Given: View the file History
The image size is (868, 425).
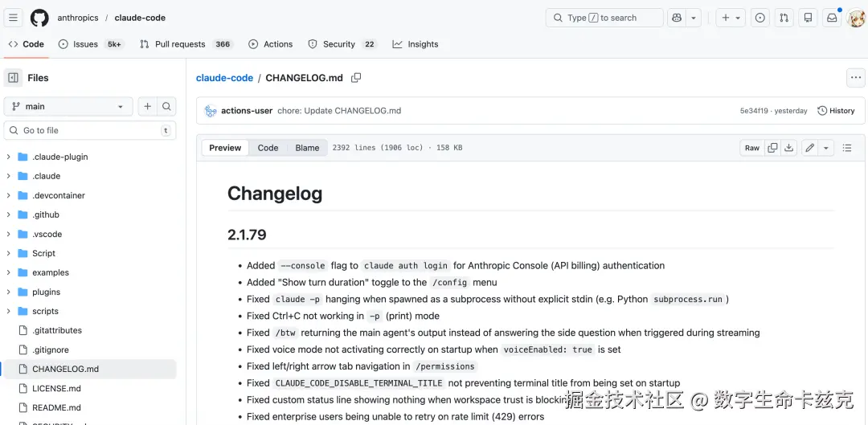Looking at the screenshot, I should point(836,111).
